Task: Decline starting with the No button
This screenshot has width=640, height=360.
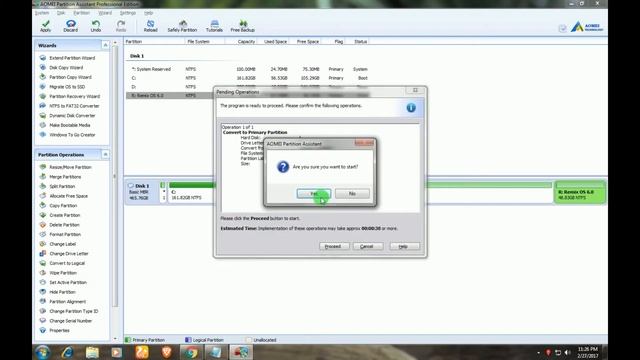Action: click(x=352, y=193)
